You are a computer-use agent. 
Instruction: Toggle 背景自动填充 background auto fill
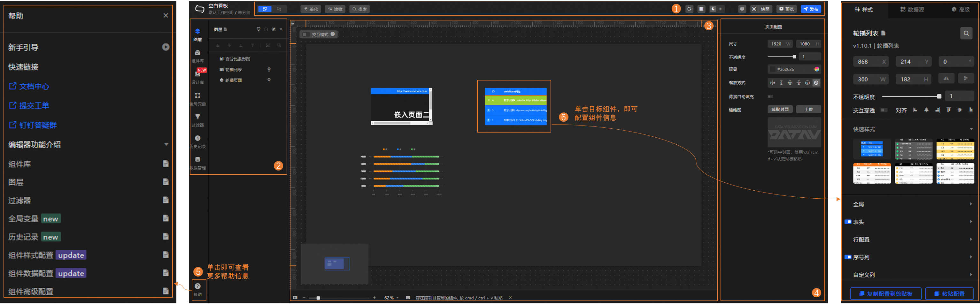(770, 96)
